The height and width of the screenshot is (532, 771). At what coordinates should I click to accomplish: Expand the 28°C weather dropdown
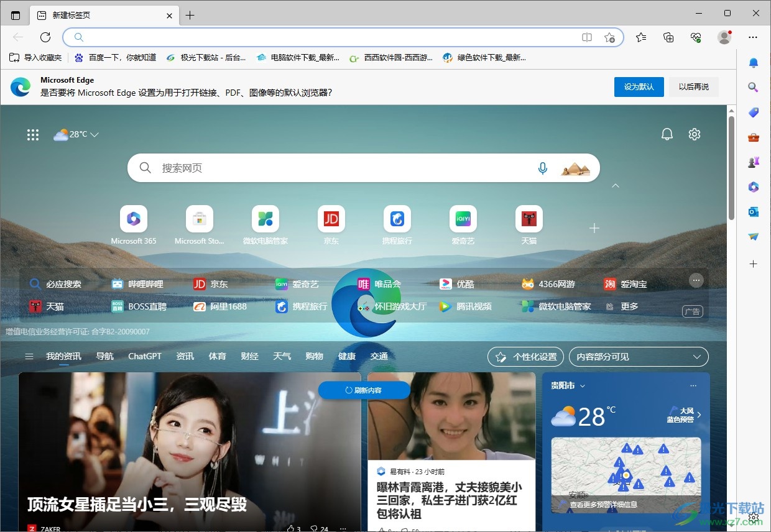(x=76, y=134)
